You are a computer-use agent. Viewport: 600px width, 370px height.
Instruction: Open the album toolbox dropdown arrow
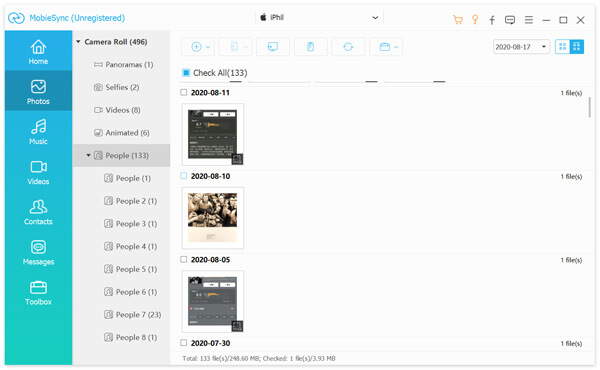(396, 47)
